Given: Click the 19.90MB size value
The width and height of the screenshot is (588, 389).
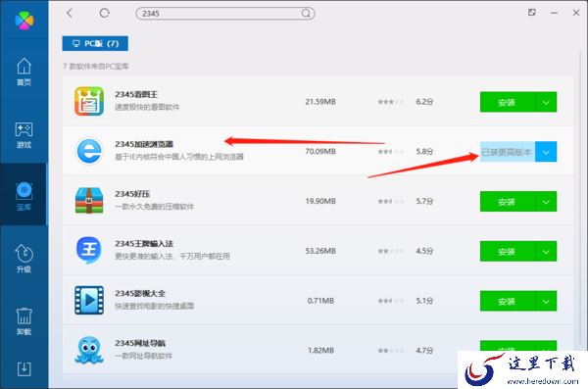Looking at the screenshot, I should click(x=320, y=201).
